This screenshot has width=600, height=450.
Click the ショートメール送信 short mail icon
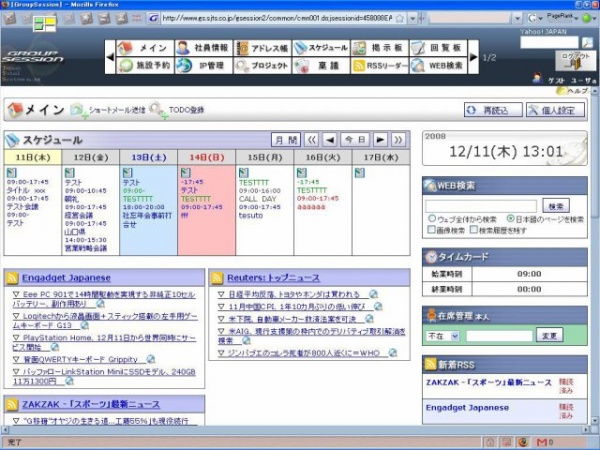[x=80, y=110]
